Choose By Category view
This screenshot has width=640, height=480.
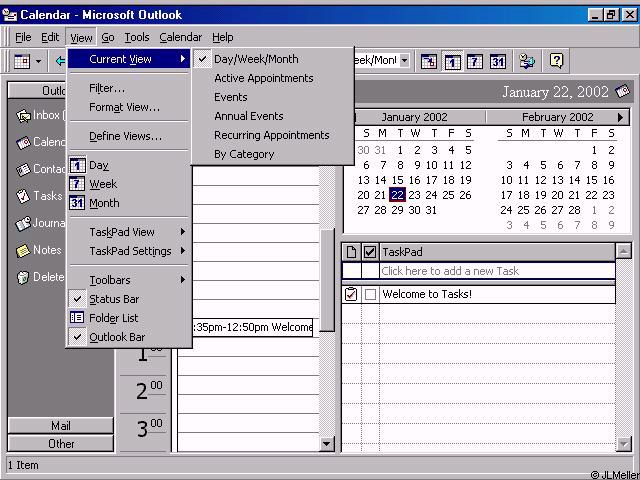[x=272, y=154]
